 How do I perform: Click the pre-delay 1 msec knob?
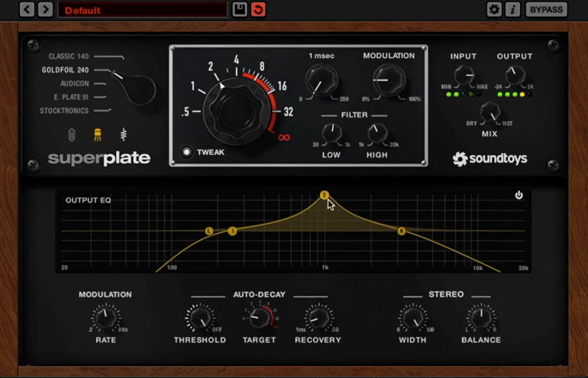322,80
